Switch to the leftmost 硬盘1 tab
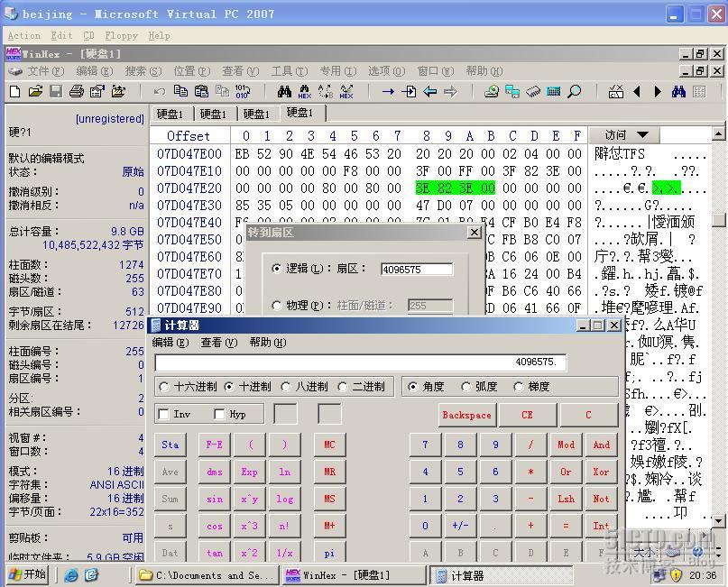 click(x=172, y=114)
